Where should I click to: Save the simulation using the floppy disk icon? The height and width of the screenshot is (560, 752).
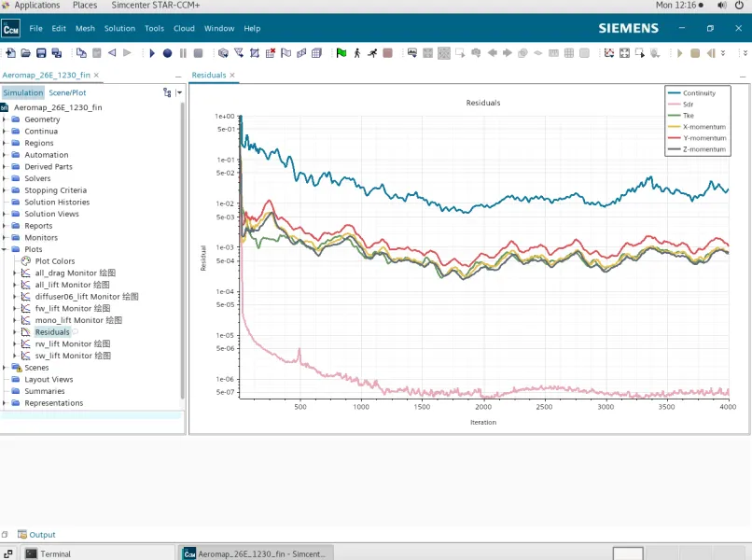(41, 53)
